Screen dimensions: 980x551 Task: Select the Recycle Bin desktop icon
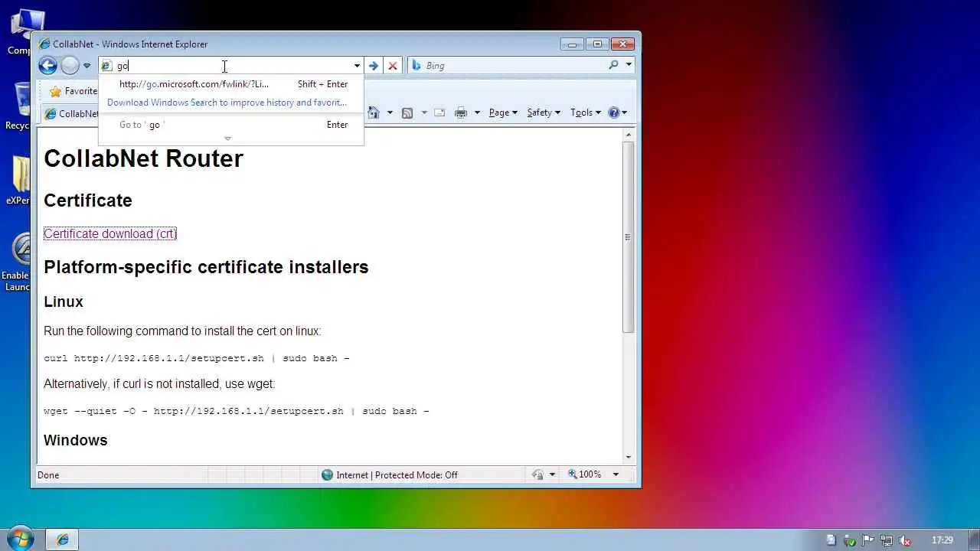[x=21, y=106]
